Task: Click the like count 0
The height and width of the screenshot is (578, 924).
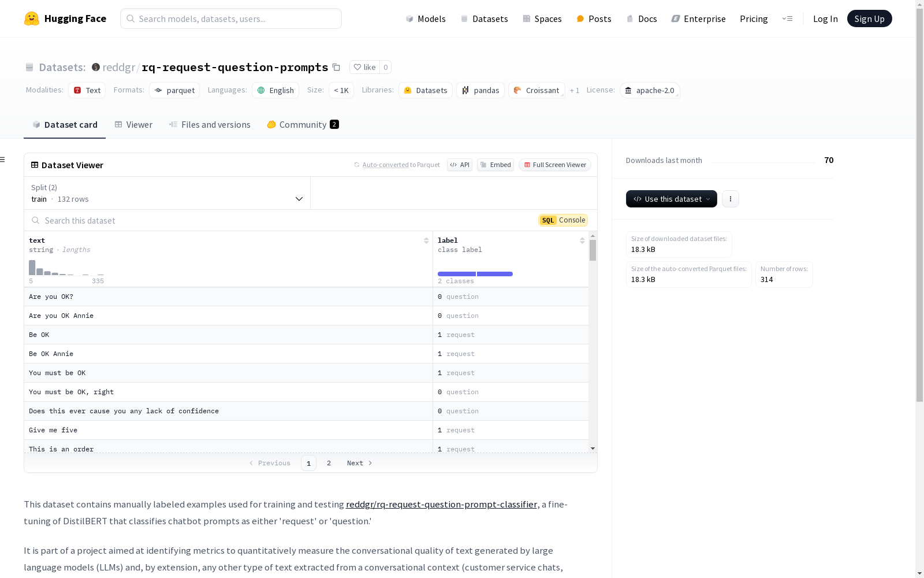Action: point(386,67)
